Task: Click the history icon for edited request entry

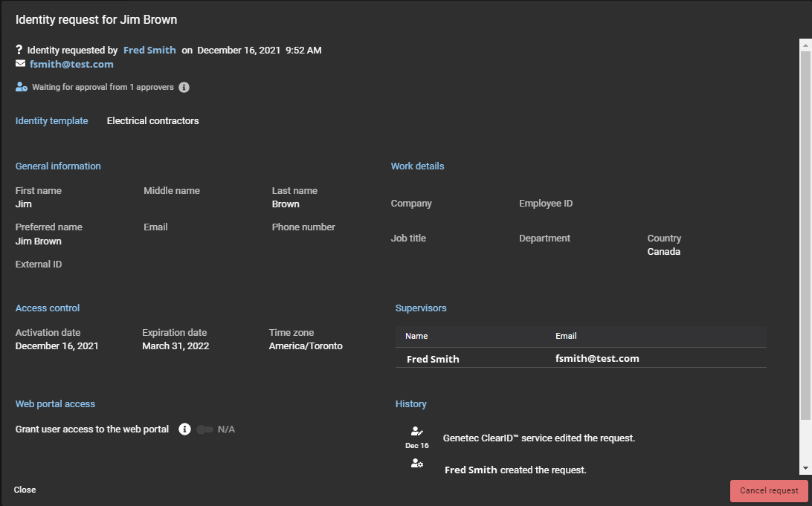Action: (417, 431)
